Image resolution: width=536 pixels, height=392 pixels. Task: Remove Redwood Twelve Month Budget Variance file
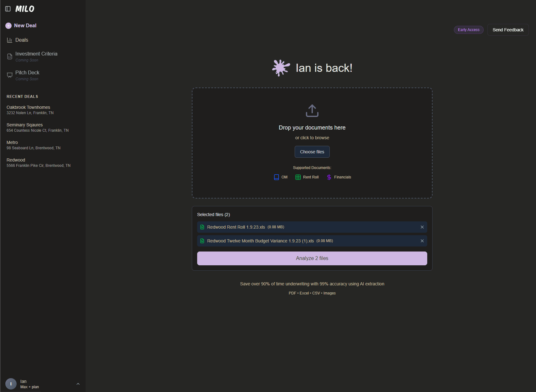pos(422,241)
